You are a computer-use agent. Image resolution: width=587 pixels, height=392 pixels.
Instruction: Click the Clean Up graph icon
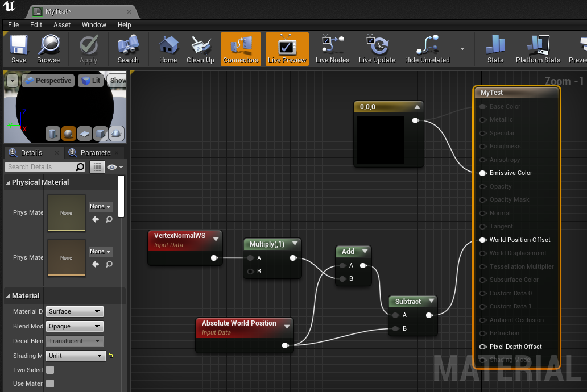pos(200,49)
